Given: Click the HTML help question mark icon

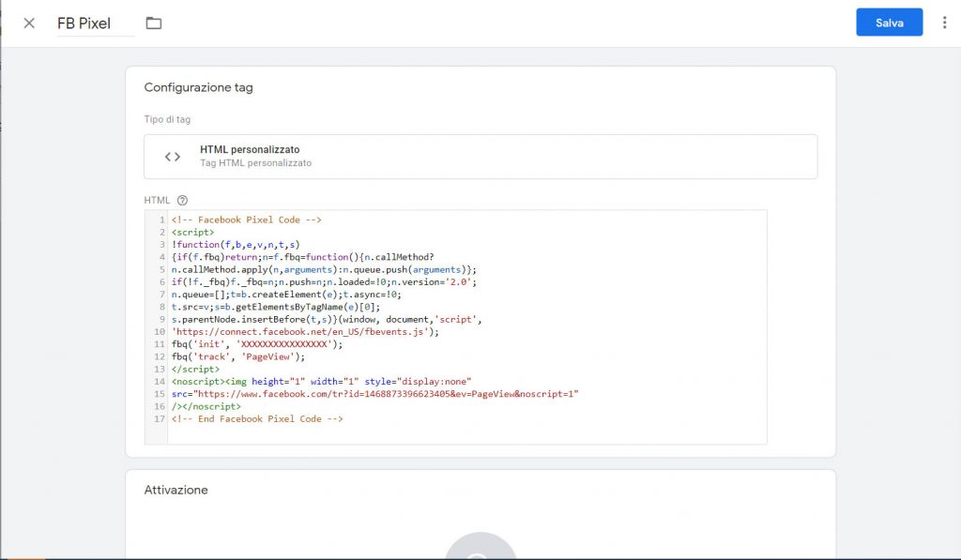Looking at the screenshot, I should point(182,201).
